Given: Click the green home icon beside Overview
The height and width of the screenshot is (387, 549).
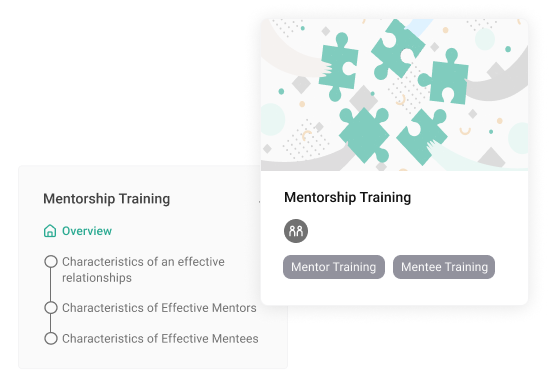Looking at the screenshot, I should click(50, 231).
